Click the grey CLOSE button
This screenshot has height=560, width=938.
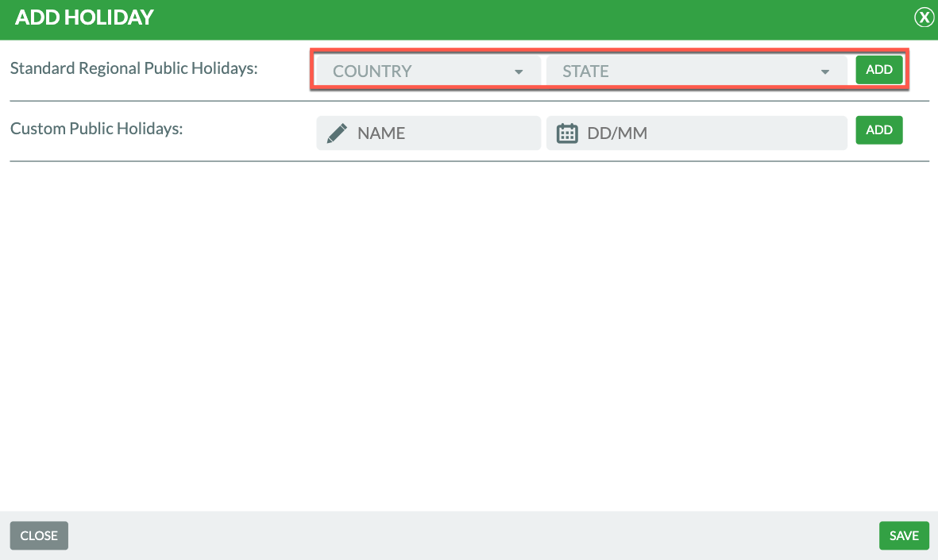pos(39,535)
